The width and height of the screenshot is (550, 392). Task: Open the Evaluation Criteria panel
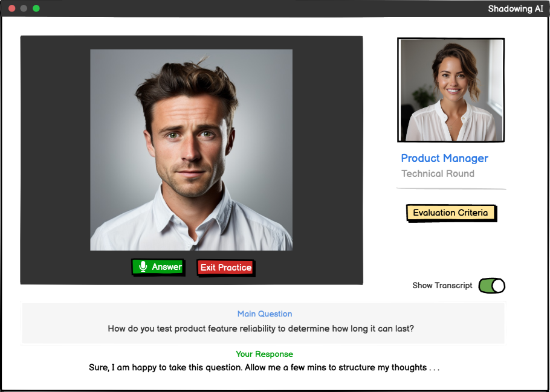(x=451, y=213)
